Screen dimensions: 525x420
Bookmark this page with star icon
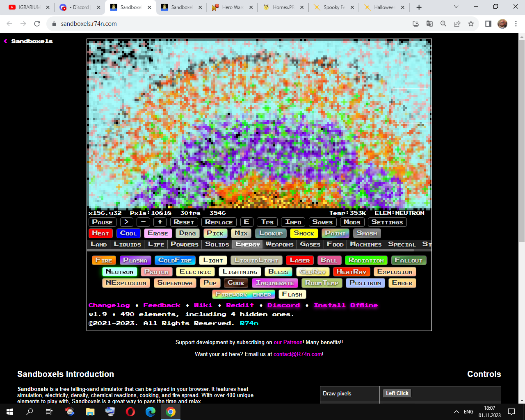coord(471,24)
